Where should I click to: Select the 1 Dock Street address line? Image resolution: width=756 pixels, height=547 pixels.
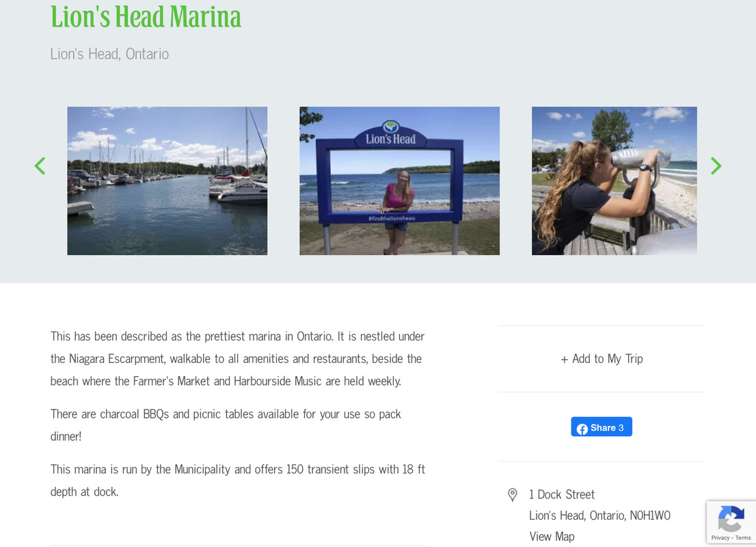coord(562,494)
